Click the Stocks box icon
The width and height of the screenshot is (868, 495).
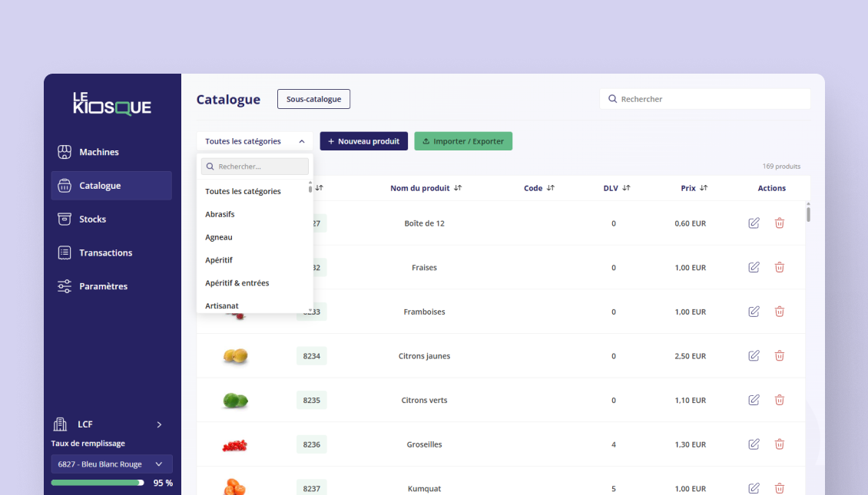coord(65,219)
